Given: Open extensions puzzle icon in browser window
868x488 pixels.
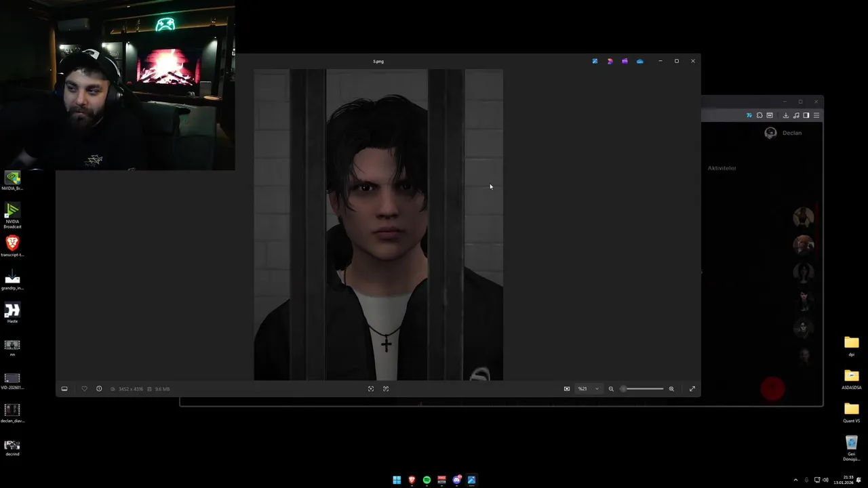Looking at the screenshot, I should (759, 115).
